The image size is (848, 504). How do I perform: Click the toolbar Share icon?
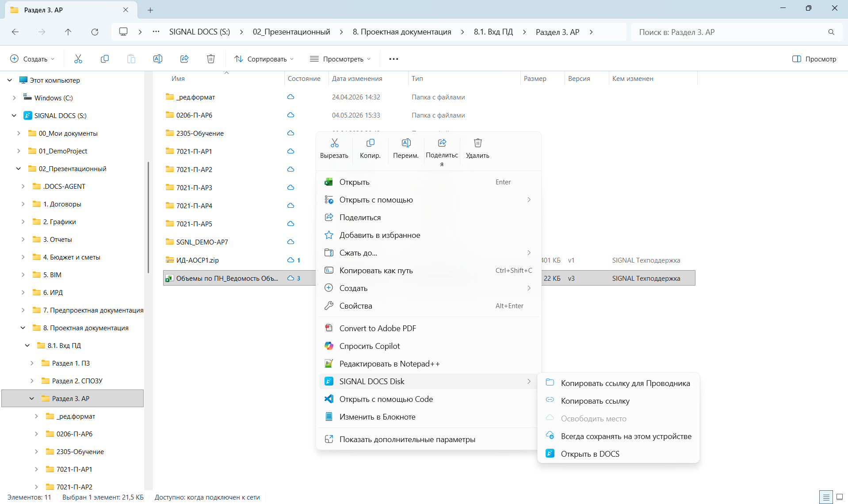point(184,59)
